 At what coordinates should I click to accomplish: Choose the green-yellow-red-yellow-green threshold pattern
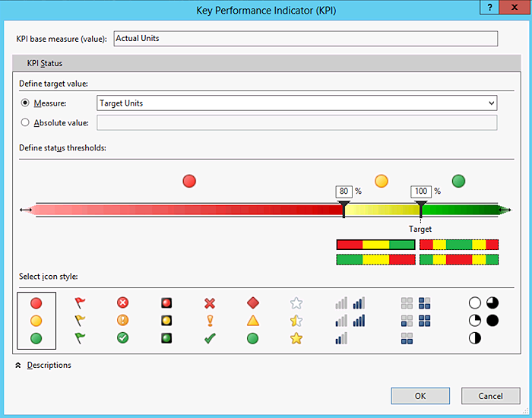tap(459, 260)
